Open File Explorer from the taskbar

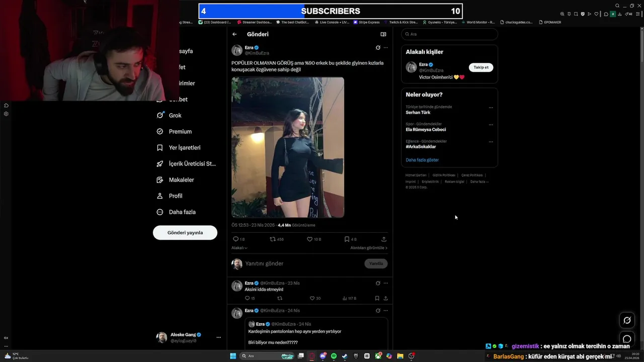tap(400, 356)
